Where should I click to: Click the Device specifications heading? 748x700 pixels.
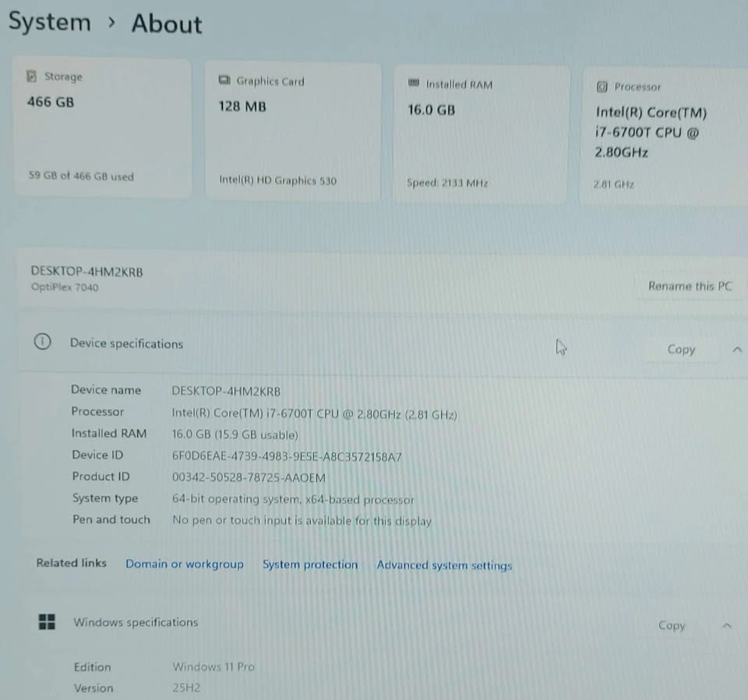[126, 343]
